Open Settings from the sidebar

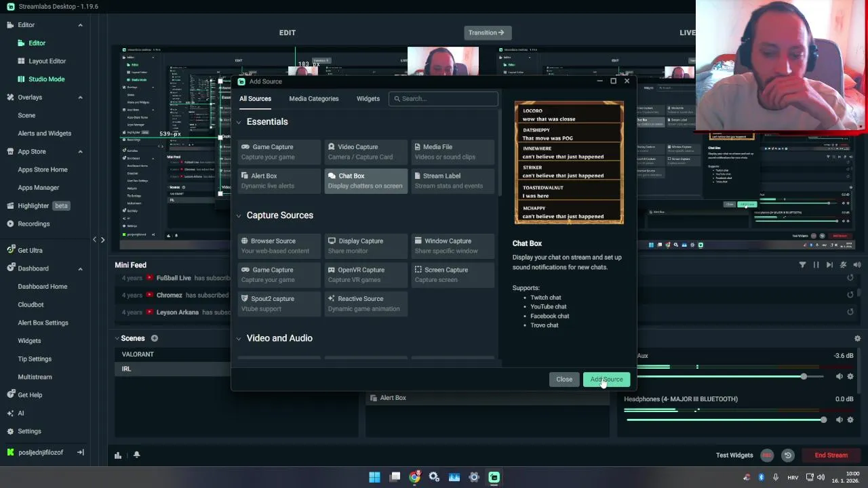pos(29,431)
